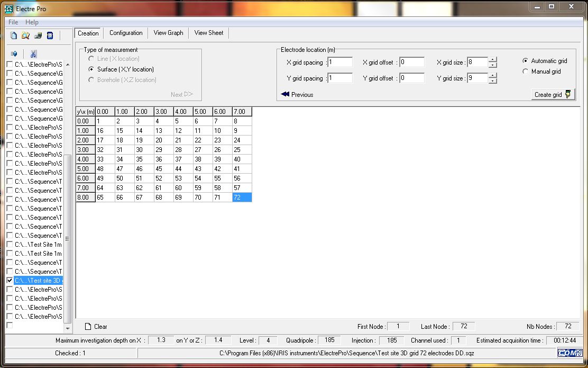Click the Y grid offset field

coord(412,78)
